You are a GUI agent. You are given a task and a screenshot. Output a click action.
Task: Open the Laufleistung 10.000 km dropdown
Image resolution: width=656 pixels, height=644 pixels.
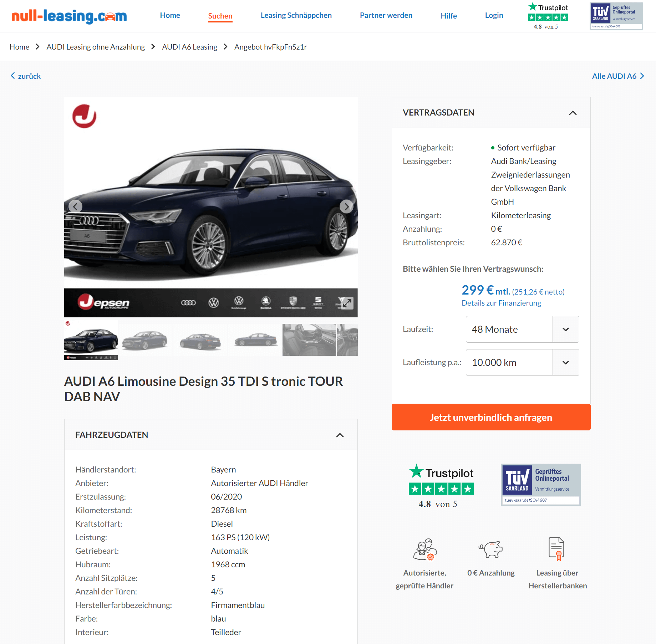(522, 363)
